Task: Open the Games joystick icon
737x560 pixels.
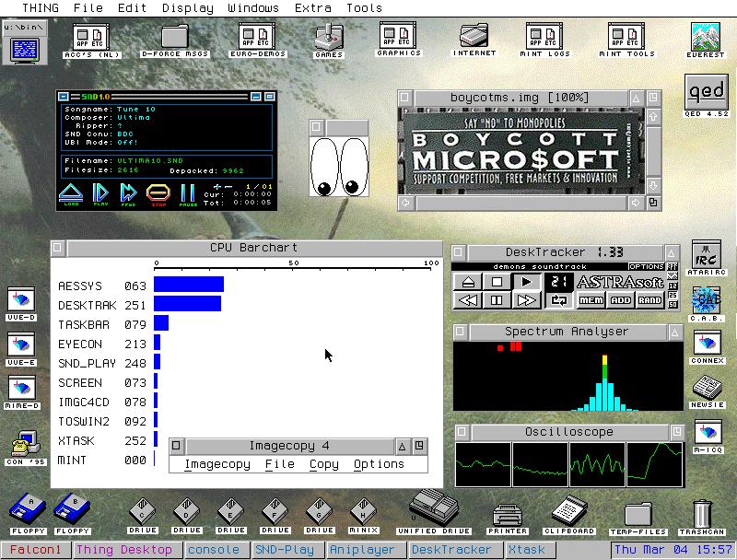Action: (x=329, y=41)
